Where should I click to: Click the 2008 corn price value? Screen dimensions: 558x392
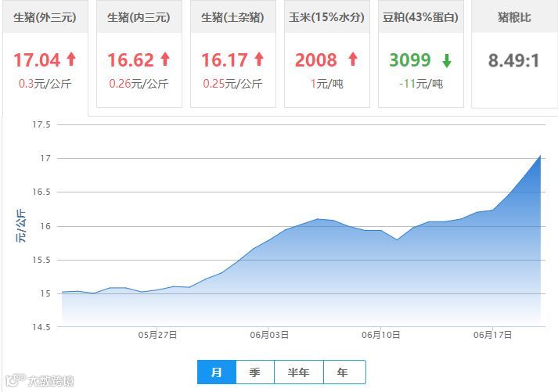316,59
